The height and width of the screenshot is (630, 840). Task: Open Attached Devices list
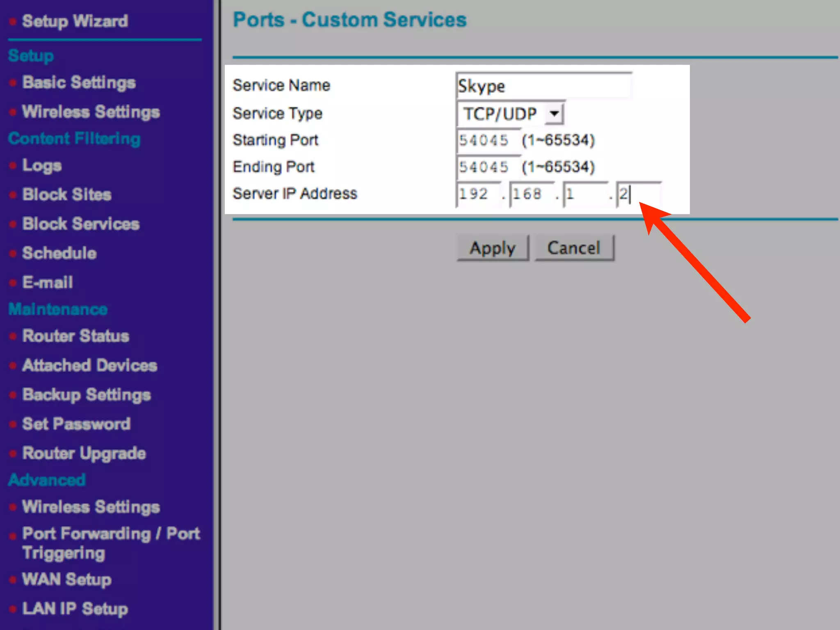89,365
